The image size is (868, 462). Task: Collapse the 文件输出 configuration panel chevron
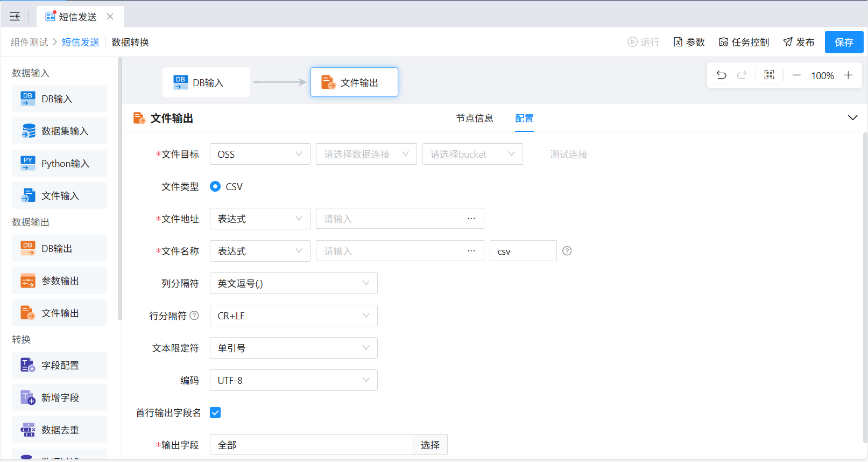click(x=852, y=118)
